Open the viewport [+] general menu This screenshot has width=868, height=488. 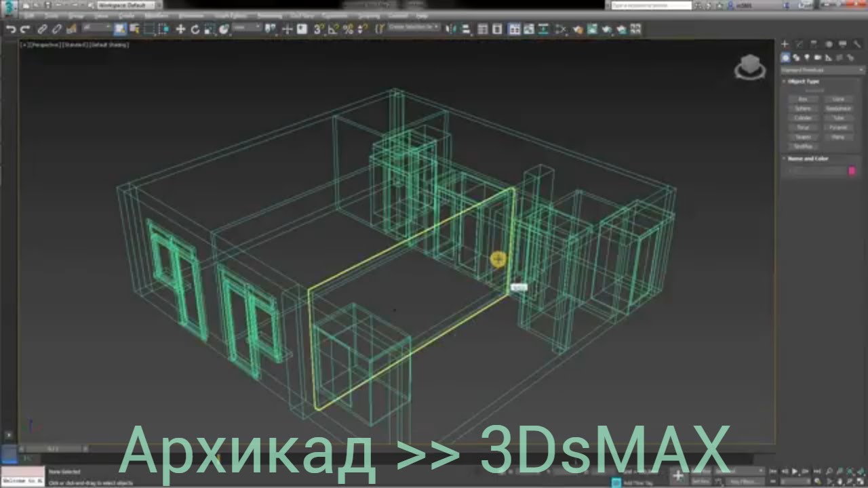coord(25,45)
